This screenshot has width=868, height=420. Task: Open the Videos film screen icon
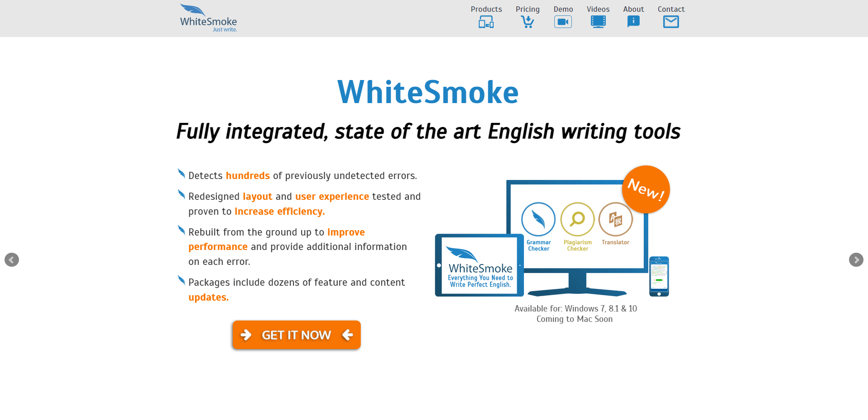(x=598, y=22)
